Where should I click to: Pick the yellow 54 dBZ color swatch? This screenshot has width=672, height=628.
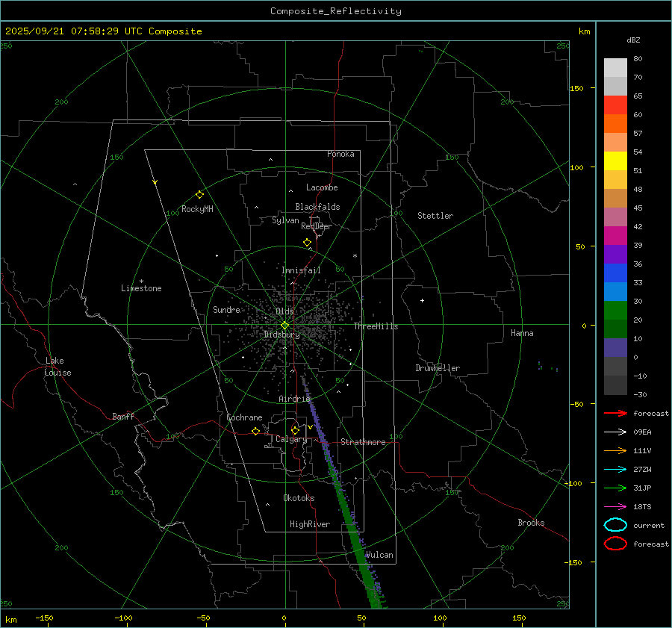615,161
